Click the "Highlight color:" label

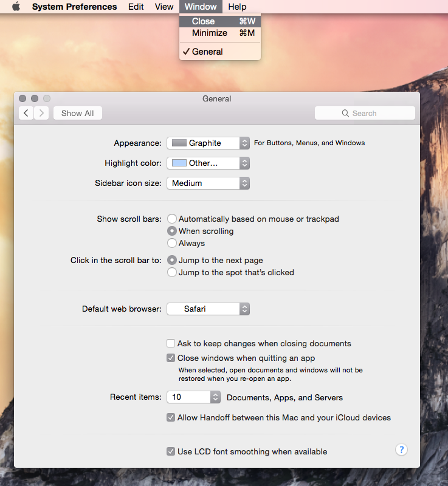click(x=133, y=163)
